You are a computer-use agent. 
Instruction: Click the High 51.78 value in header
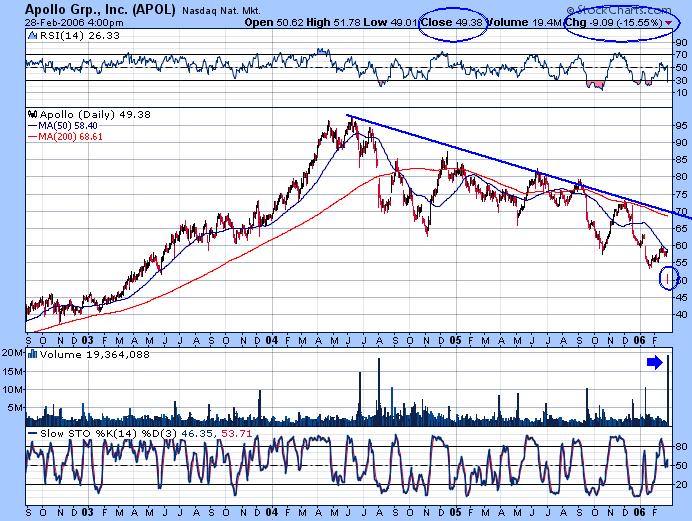pos(333,22)
